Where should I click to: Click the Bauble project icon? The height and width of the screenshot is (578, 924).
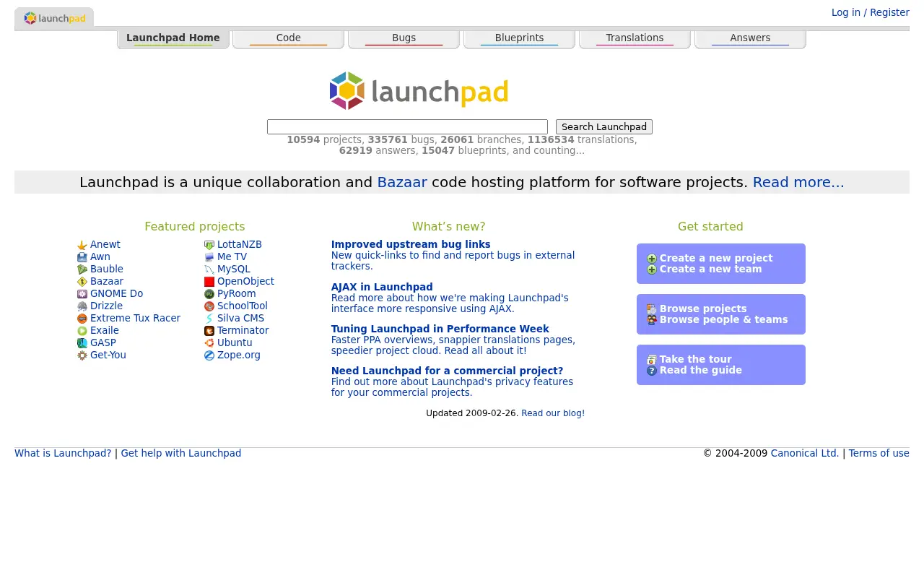[x=82, y=269]
